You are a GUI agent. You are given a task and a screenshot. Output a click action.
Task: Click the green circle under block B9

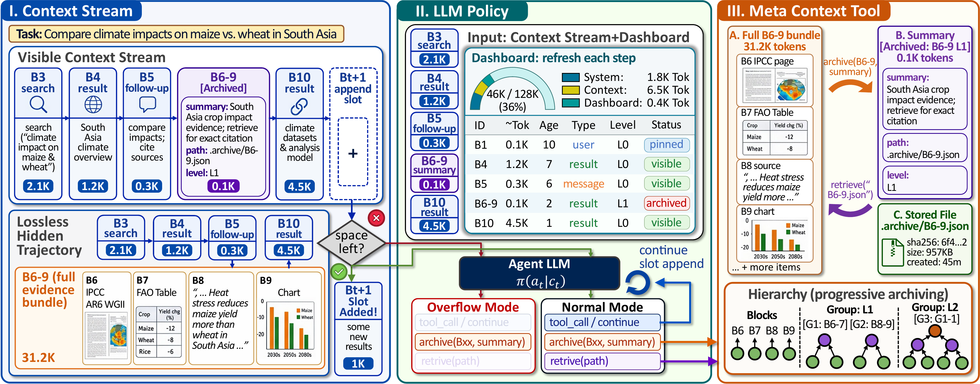[x=789, y=353]
